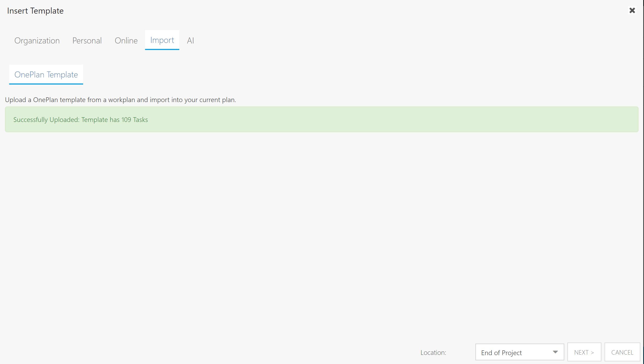Screen dimensions: 644x364
Task: Open the AI tab
Action: [x=190, y=40]
